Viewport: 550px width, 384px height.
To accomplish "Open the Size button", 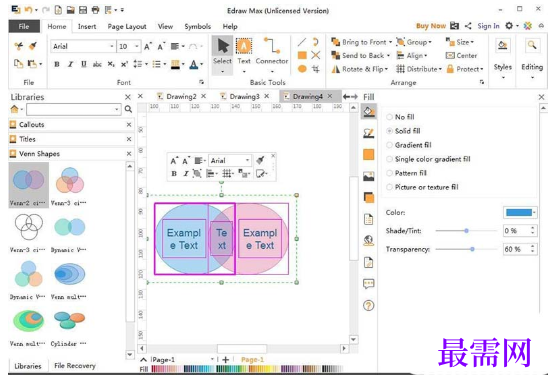I will [460, 42].
